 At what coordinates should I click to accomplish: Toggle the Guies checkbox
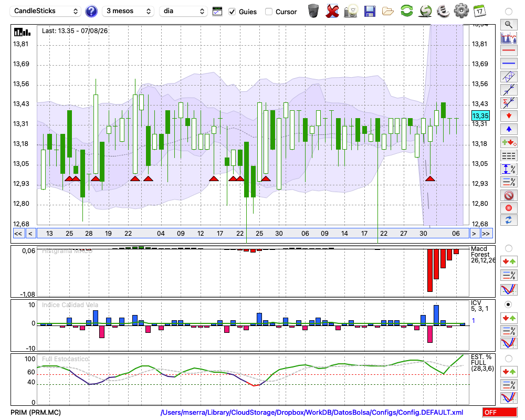point(232,12)
